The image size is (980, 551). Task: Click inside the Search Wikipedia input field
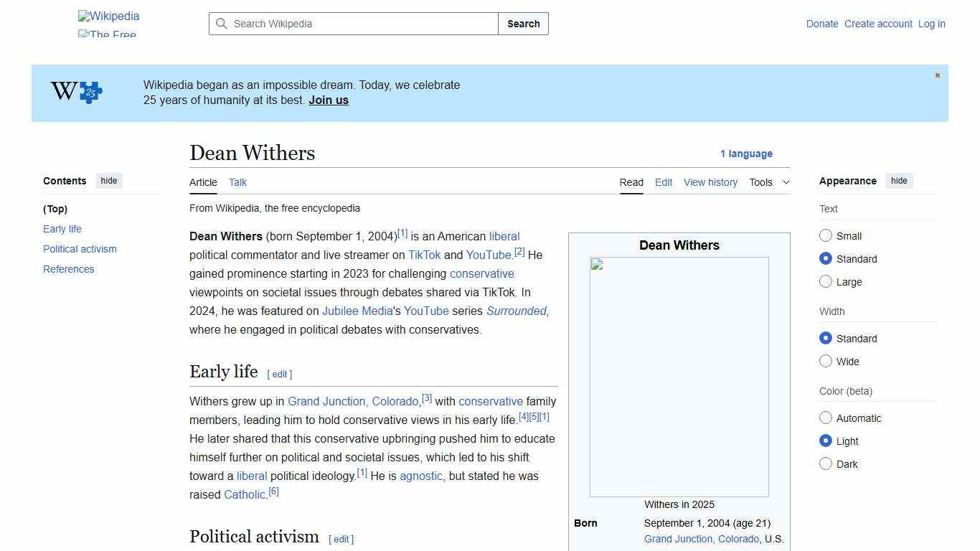pyautogui.click(x=352, y=24)
